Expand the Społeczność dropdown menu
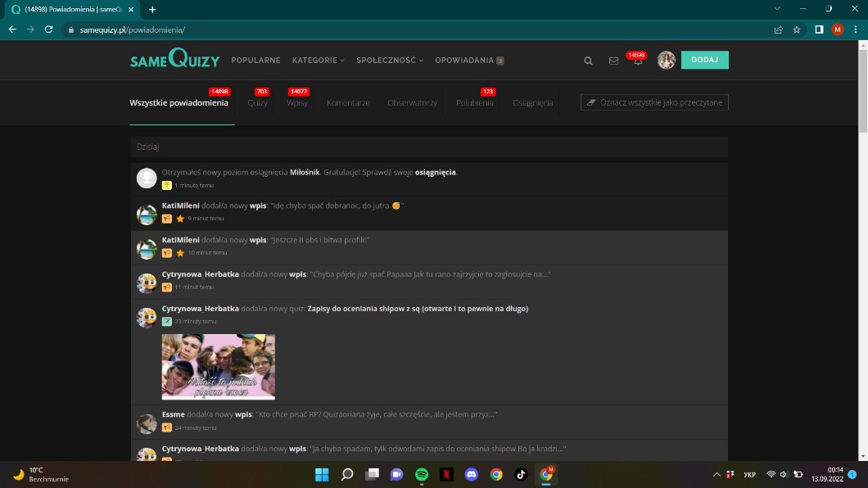Image resolution: width=868 pixels, height=488 pixels. [x=390, y=60]
